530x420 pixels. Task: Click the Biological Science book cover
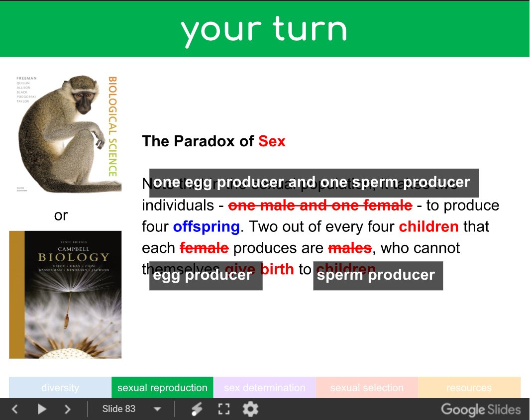coord(69,134)
